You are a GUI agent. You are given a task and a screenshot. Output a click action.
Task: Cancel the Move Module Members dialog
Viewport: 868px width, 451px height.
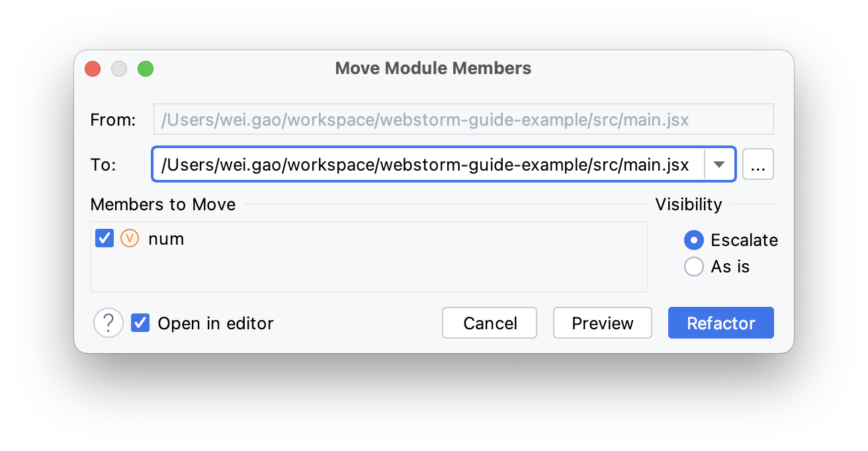click(x=489, y=323)
